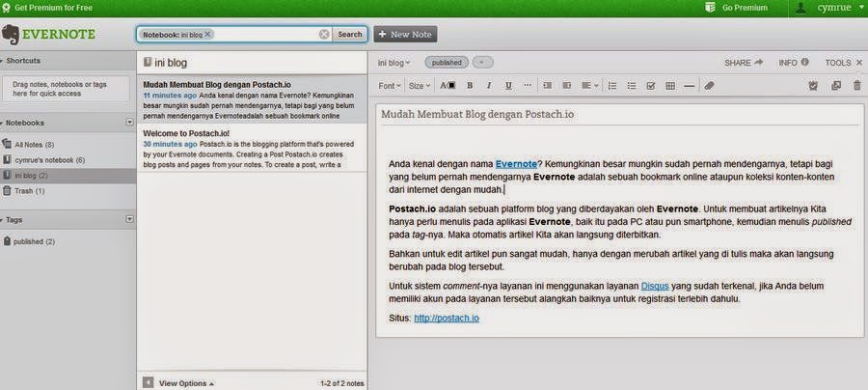Click the note title field
The height and width of the screenshot is (390, 868).
click(619, 115)
